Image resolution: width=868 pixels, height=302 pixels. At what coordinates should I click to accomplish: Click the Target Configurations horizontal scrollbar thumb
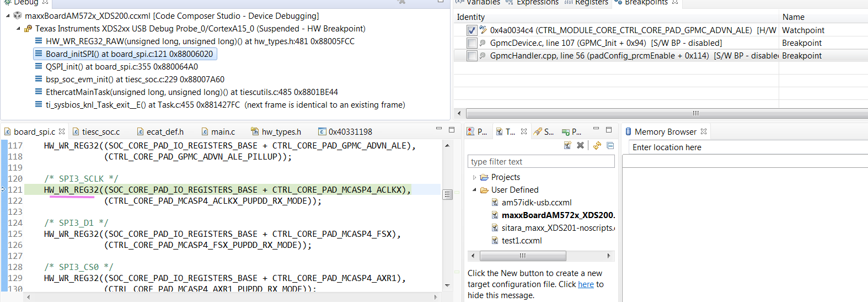(523, 256)
